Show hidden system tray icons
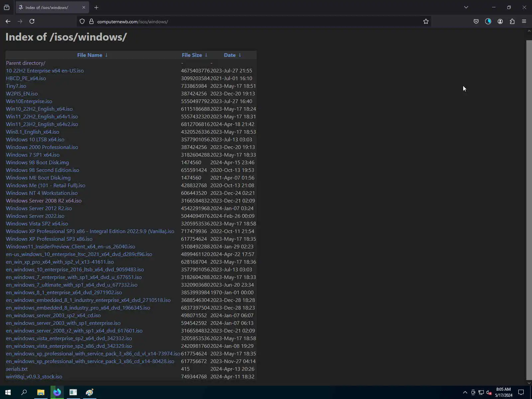The width and height of the screenshot is (532, 399). [465, 392]
